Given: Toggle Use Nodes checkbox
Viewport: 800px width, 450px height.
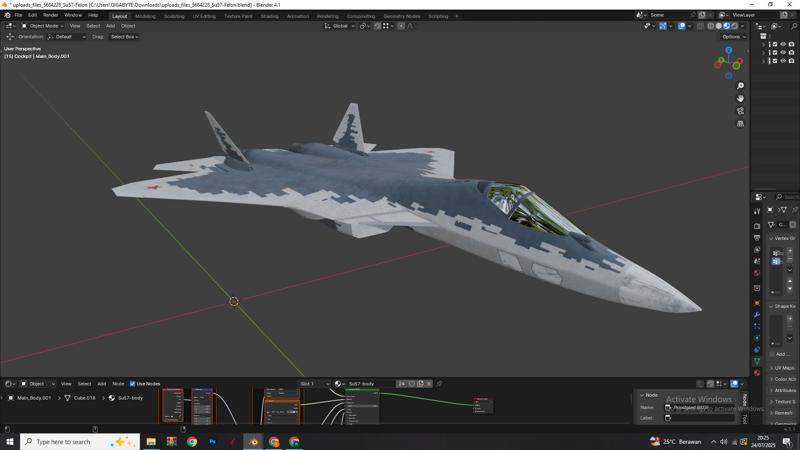Looking at the screenshot, I should tap(133, 384).
